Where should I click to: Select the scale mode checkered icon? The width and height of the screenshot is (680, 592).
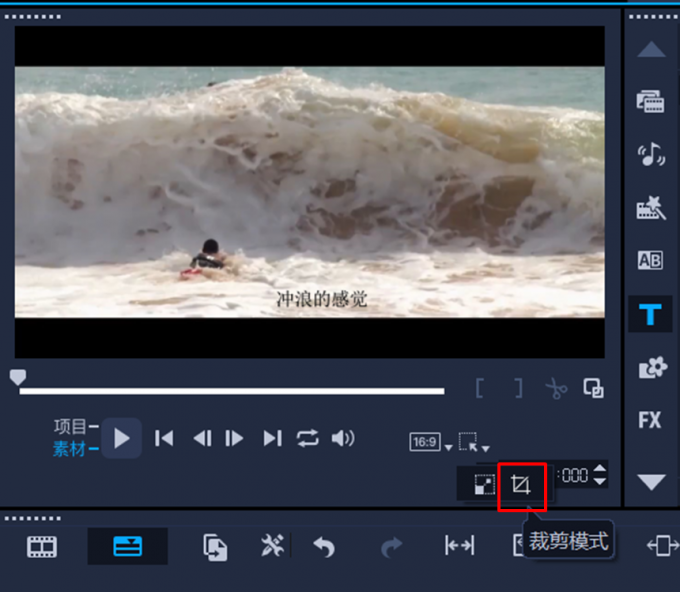pyautogui.click(x=484, y=484)
